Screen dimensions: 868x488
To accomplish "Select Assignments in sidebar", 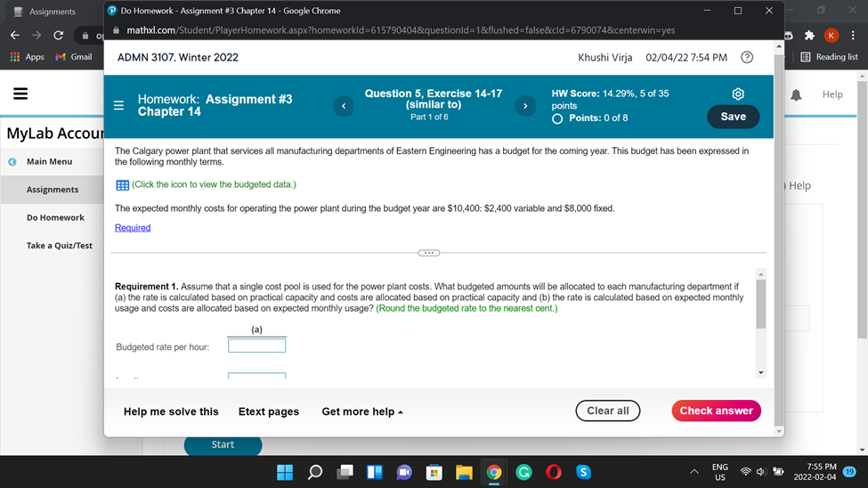I will pyautogui.click(x=53, y=190).
